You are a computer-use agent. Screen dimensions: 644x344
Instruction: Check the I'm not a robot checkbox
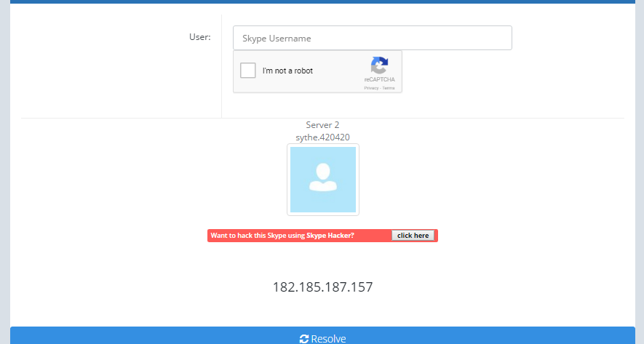247,71
